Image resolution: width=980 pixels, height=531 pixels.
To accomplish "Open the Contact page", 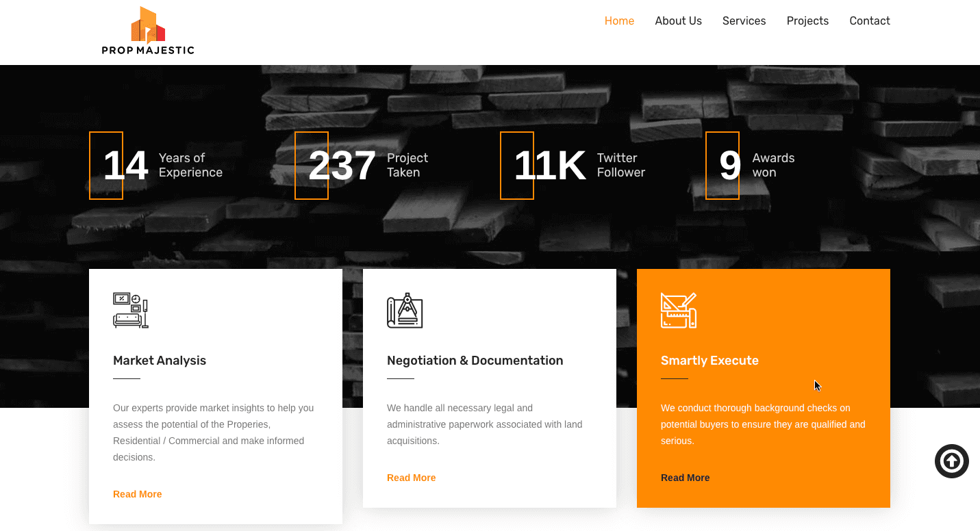I will [869, 21].
